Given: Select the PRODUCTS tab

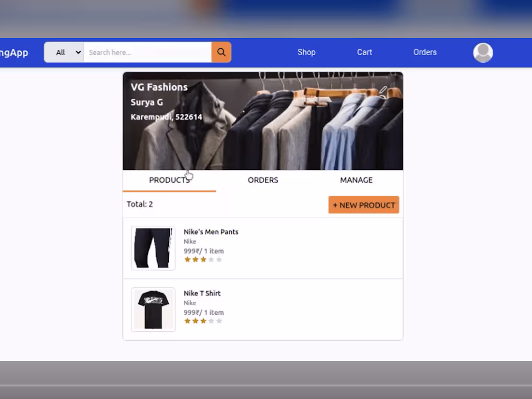Looking at the screenshot, I should click(169, 180).
